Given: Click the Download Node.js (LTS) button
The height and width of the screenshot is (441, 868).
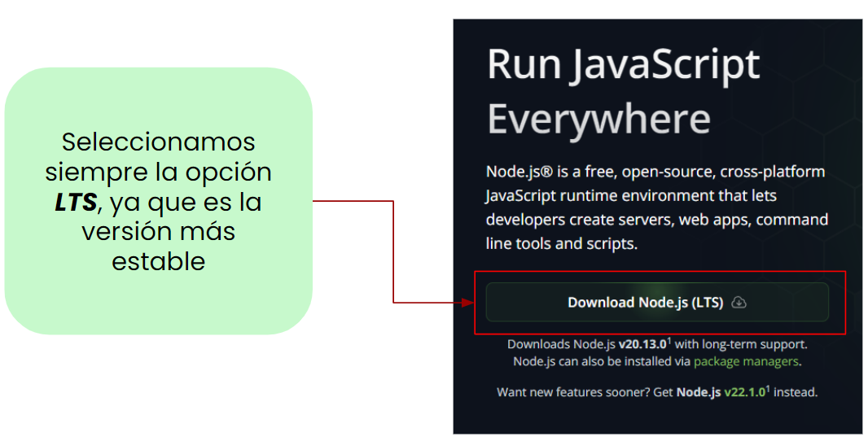Looking at the screenshot, I should tap(657, 302).
